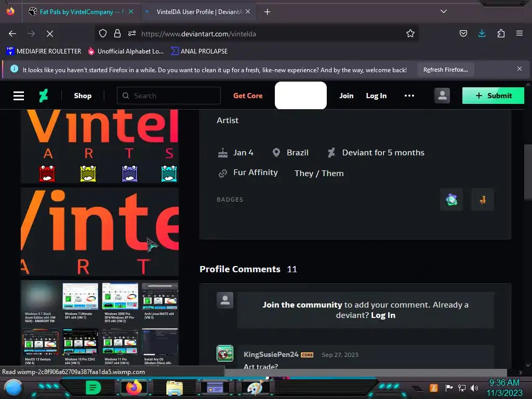Open the three-dot more options in DeviantArt header

409,96
